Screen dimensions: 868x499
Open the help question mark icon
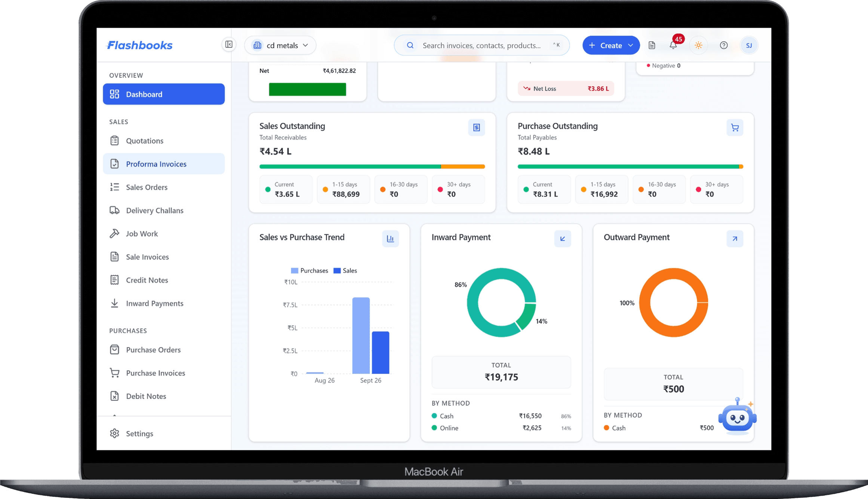point(724,45)
